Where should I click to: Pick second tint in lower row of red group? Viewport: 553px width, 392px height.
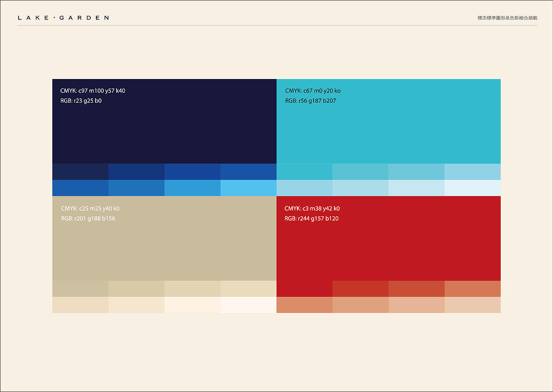point(360,305)
